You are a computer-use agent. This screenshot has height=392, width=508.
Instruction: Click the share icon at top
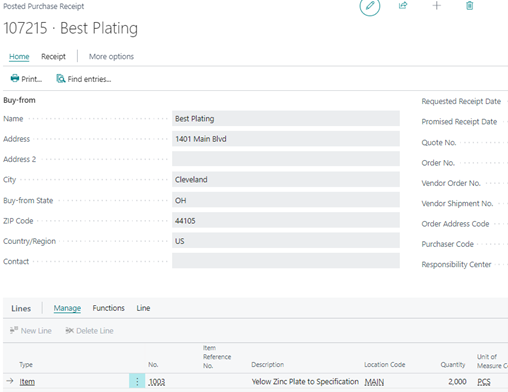403,5
